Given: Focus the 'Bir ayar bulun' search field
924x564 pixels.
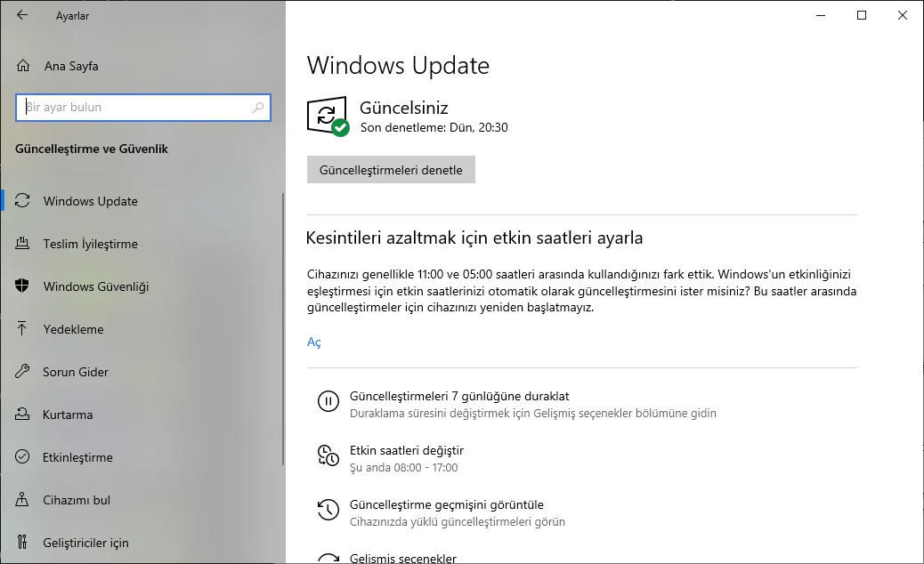Looking at the screenshot, I should coord(134,108).
